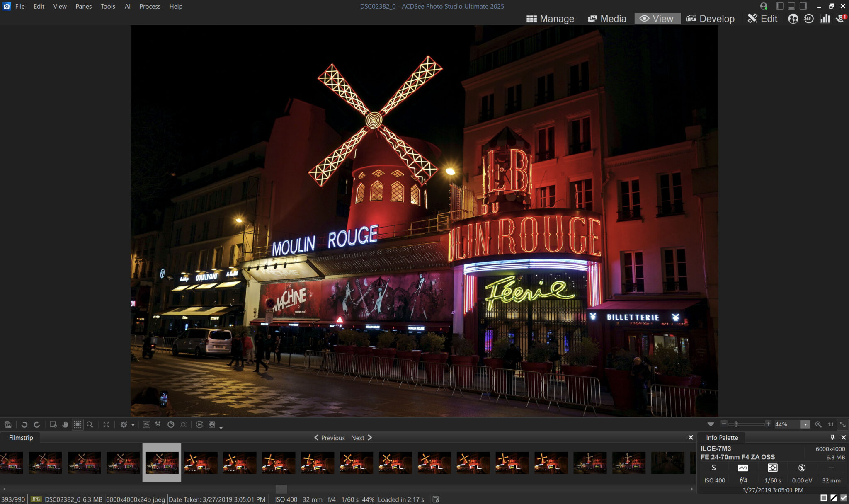Enter full screen from bottom toolbar
This screenshot has height=504, width=849.
point(107,424)
